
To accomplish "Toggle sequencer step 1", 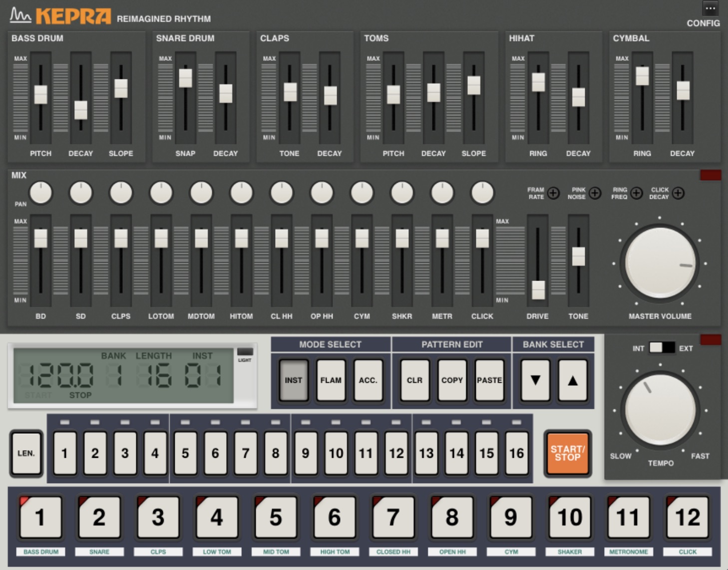I will 64,453.
